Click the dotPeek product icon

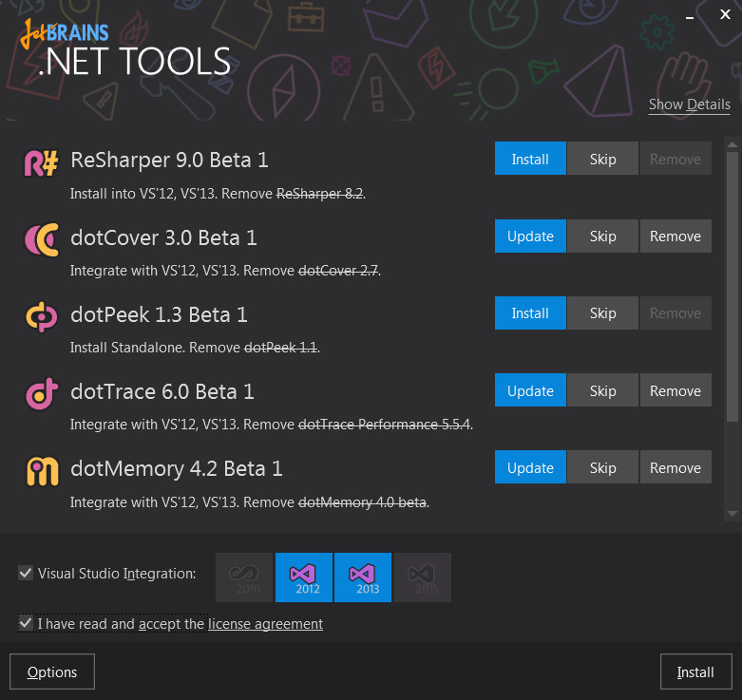[41, 316]
